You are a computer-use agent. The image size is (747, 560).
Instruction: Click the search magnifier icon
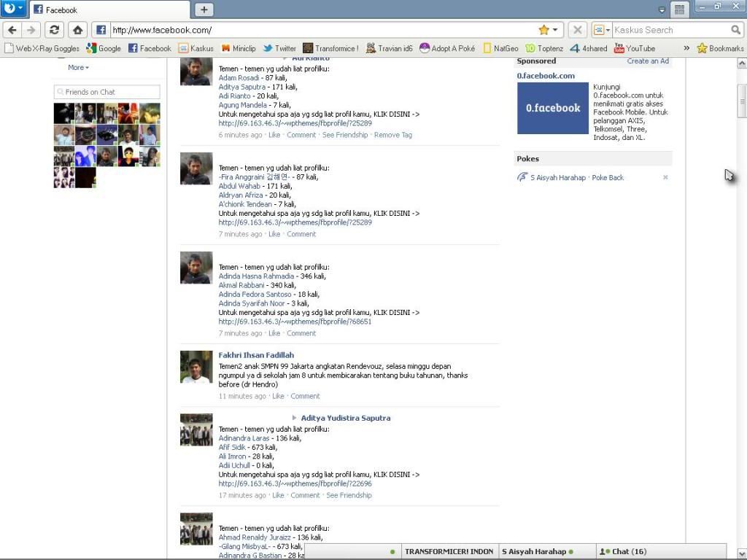coord(736,30)
